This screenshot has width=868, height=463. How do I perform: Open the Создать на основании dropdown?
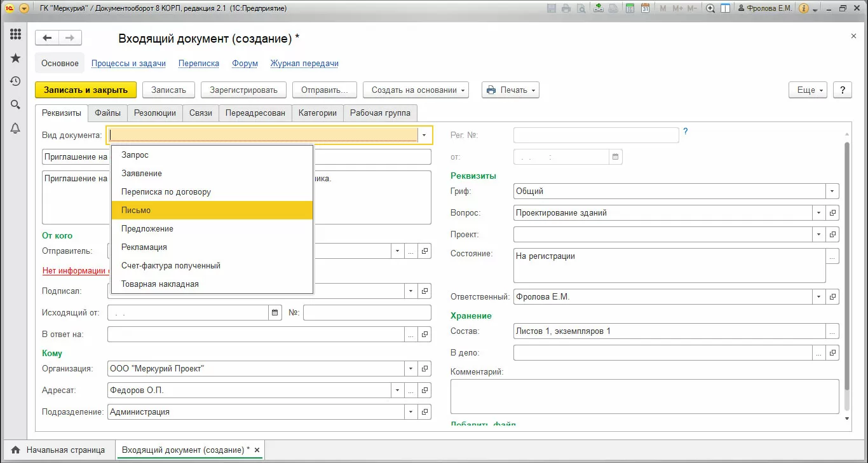[x=416, y=90]
